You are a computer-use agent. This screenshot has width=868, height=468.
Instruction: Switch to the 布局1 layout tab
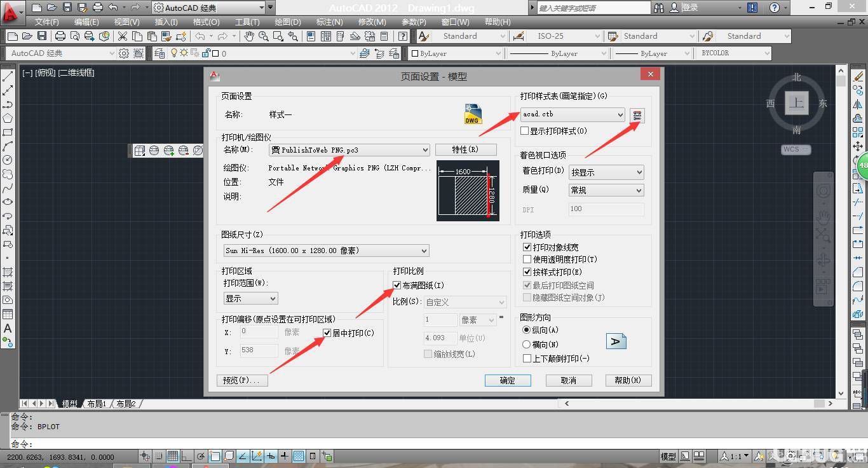click(96, 404)
